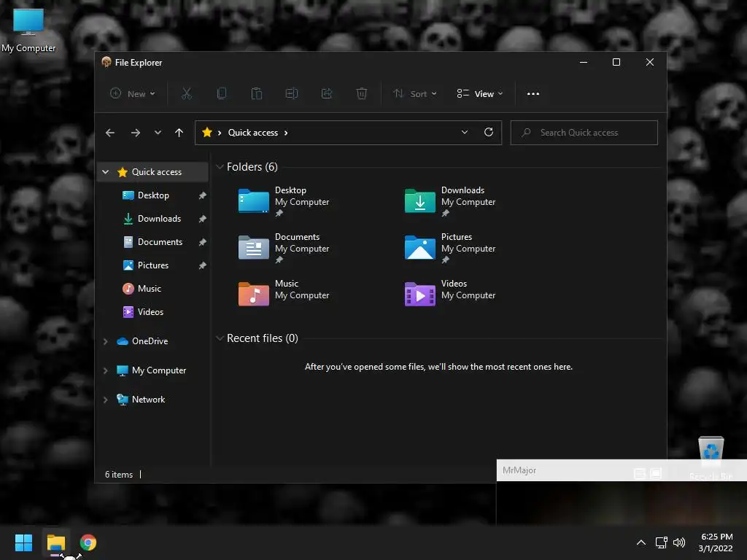747x560 pixels.
Task: Click the MrMajor overlay text bar
Action: click(x=622, y=470)
